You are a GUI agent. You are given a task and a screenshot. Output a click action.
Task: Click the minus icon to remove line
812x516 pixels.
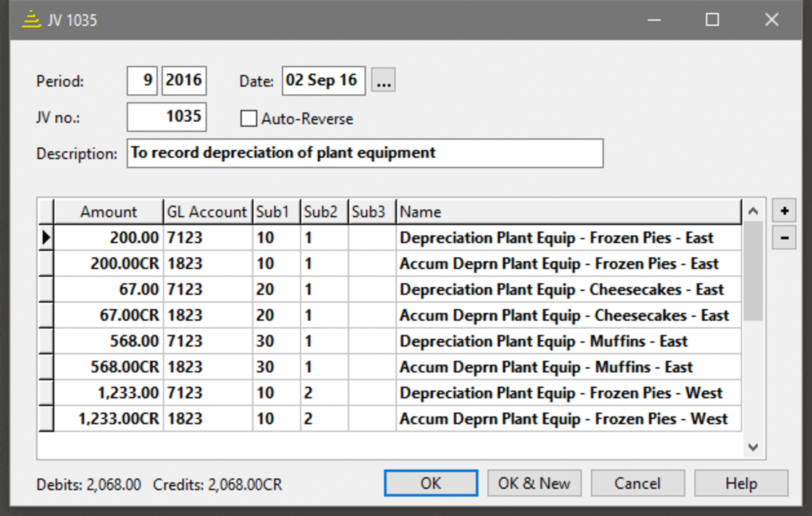784,238
